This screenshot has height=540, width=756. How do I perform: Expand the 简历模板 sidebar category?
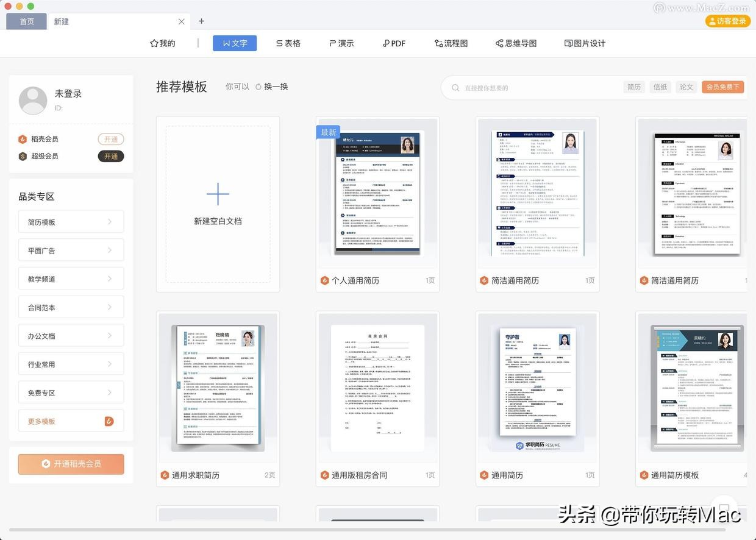click(x=71, y=221)
